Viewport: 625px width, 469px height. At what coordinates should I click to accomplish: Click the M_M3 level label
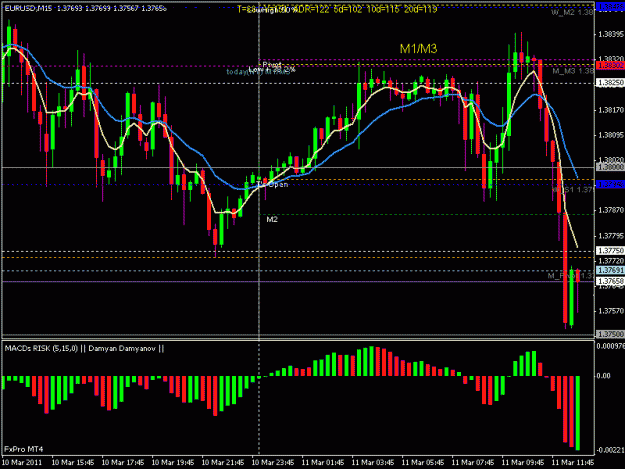(x=573, y=71)
